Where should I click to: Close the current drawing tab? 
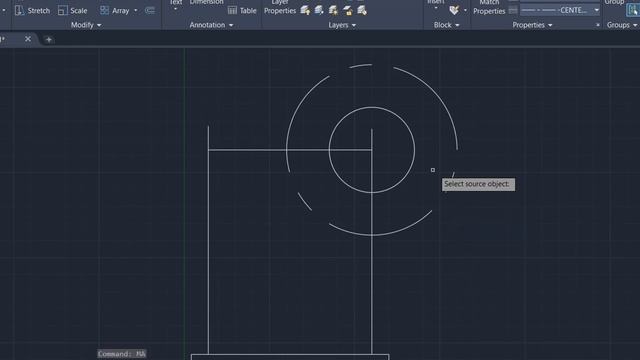tap(28, 39)
